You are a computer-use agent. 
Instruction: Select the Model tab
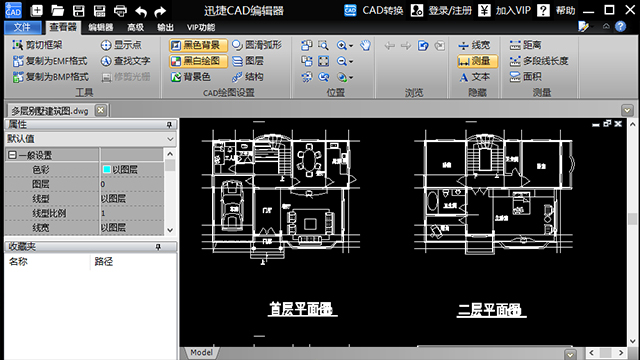pyautogui.click(x=201, y=353)
